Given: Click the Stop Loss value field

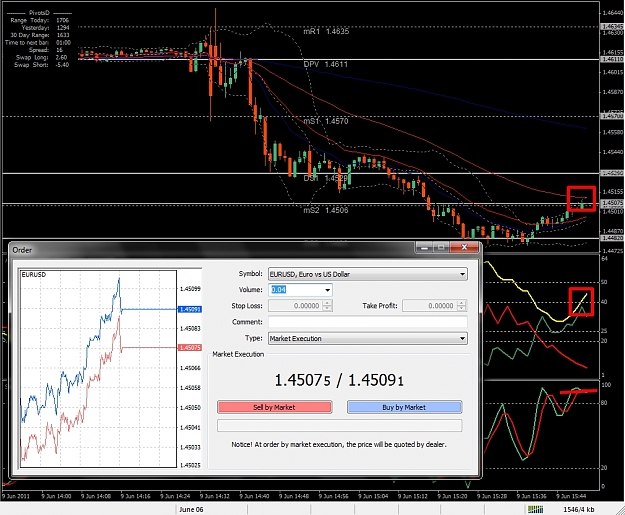Looking at the screenshot, I should click(297, 306).
